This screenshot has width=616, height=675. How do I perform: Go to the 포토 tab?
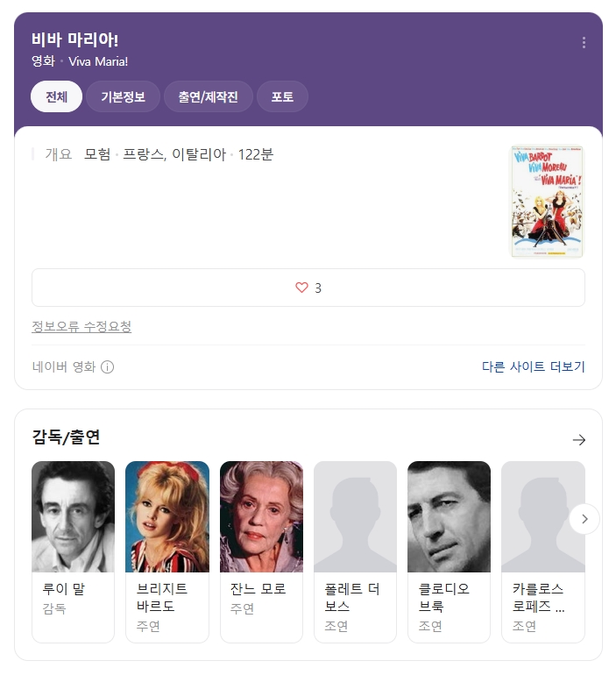point(282,96)
